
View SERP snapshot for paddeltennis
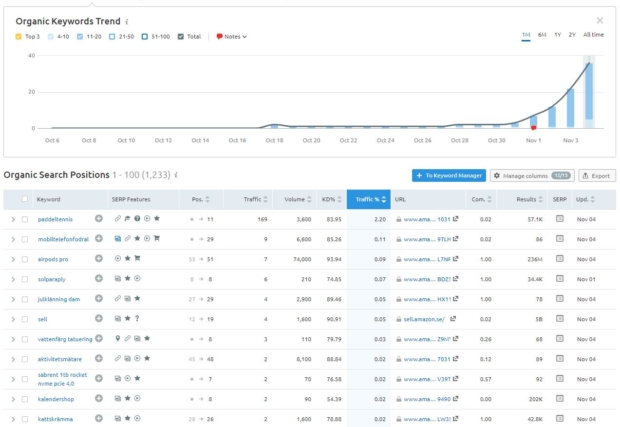[x=560, y=218]
